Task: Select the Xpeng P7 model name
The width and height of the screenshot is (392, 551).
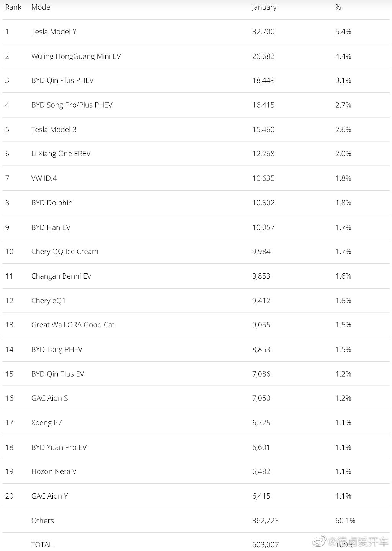Action: tap(46, 423)
